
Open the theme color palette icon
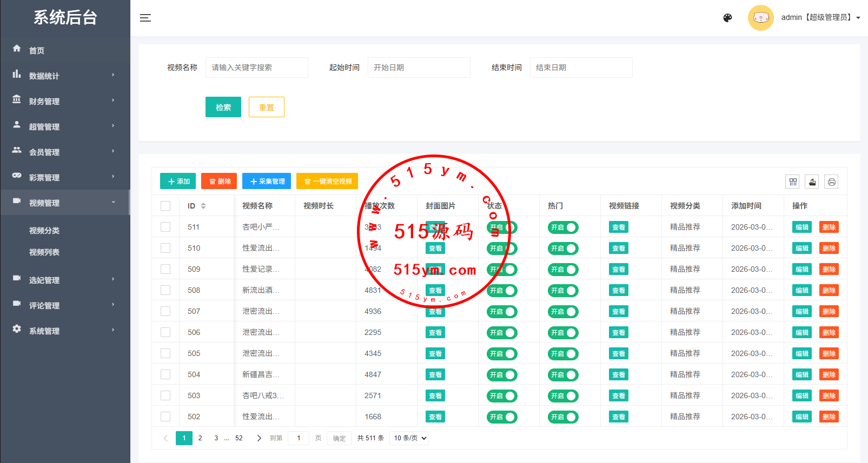pos(727,18)
